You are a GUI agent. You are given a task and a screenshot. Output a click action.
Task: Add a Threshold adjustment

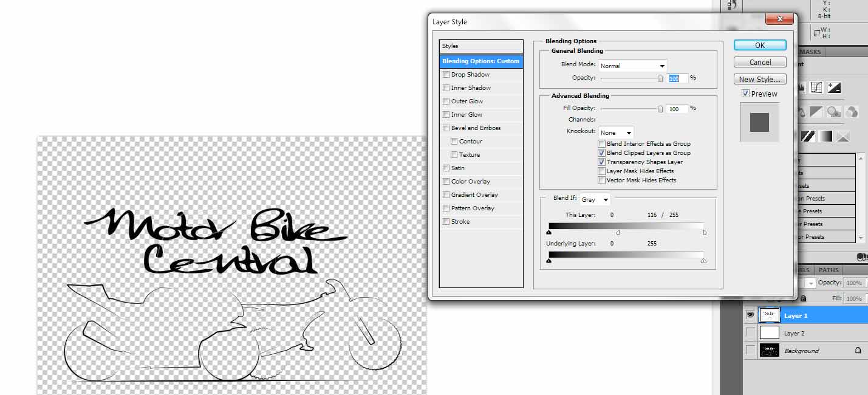click(x=807, y=136)
